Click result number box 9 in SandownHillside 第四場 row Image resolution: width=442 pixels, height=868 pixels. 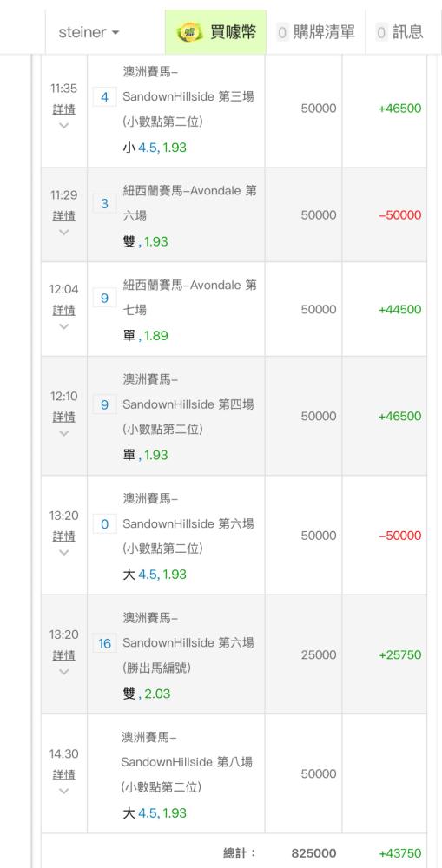(105, 405)
